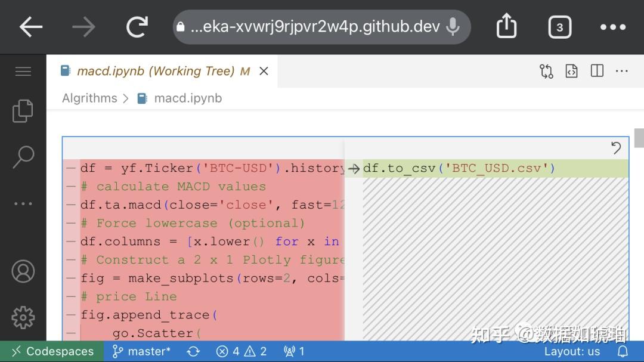Open the Manage settings gear
This screenshot has height=362, width=644.
(23, 317)
